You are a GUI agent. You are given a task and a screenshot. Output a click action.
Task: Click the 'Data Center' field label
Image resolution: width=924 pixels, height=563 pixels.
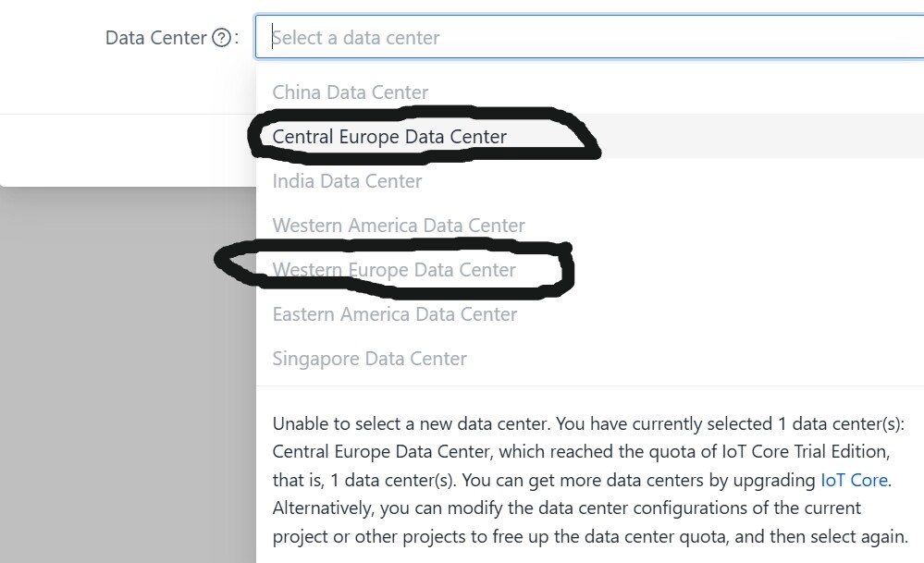155,38
